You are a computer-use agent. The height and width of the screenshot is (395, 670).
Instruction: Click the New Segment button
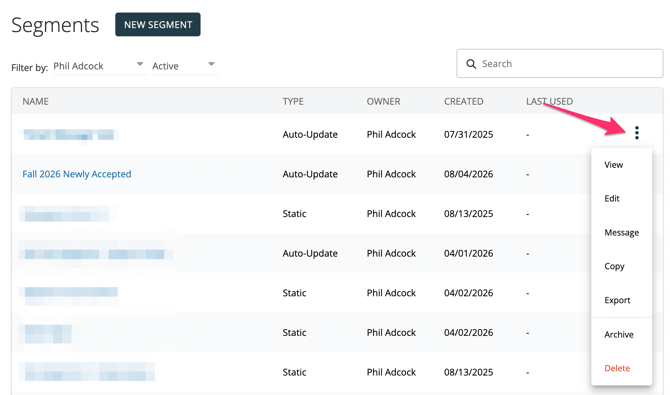[158, 24]
